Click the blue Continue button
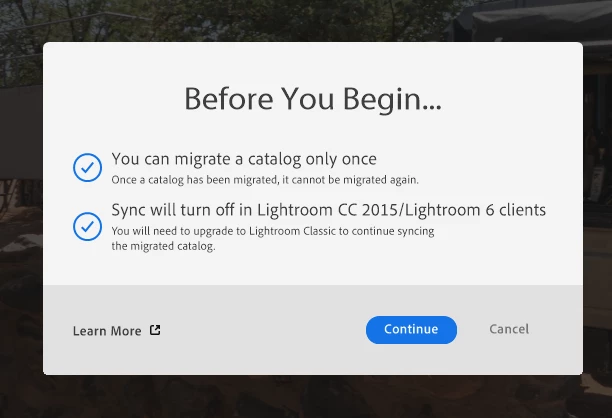 tap(411, 330)
